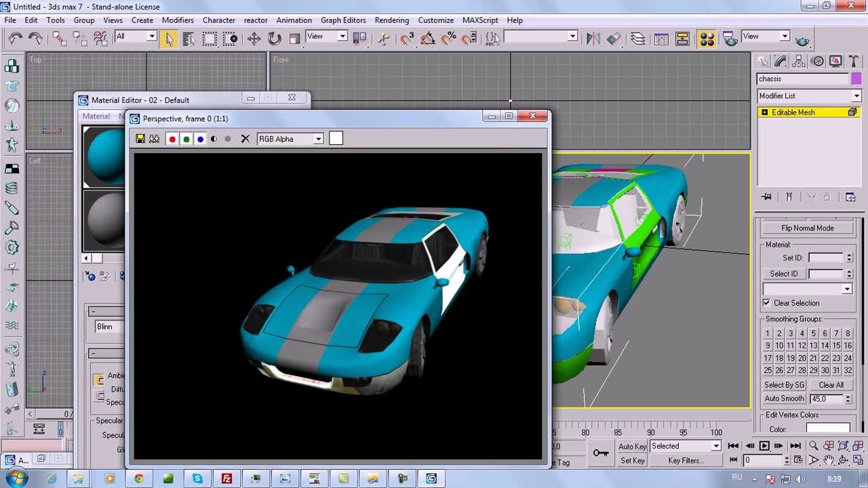Open the render viewport View dropdown
This screenshot has height=488, width=868.
click(x=766, y=36)
